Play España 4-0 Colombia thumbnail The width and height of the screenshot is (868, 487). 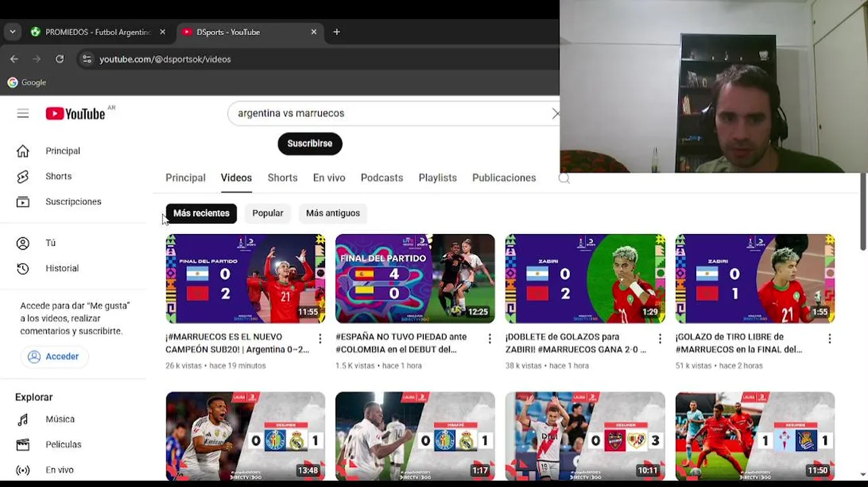tap(415, 279)
